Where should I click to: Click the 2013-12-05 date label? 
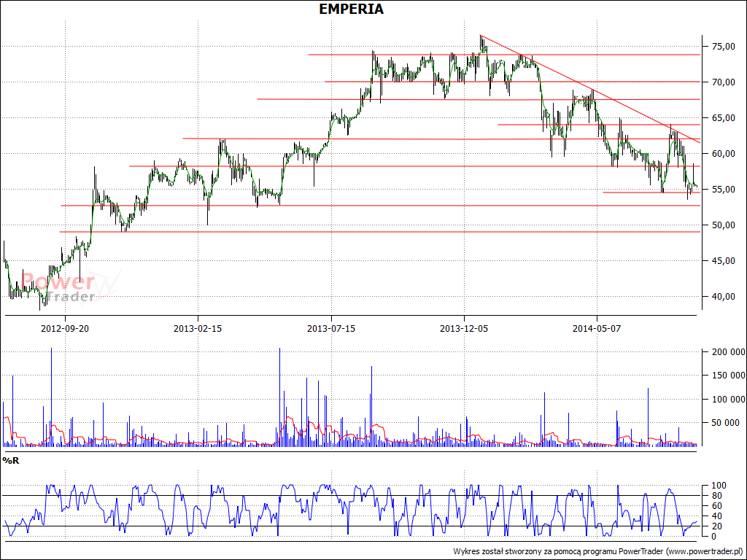click(464, 329)
